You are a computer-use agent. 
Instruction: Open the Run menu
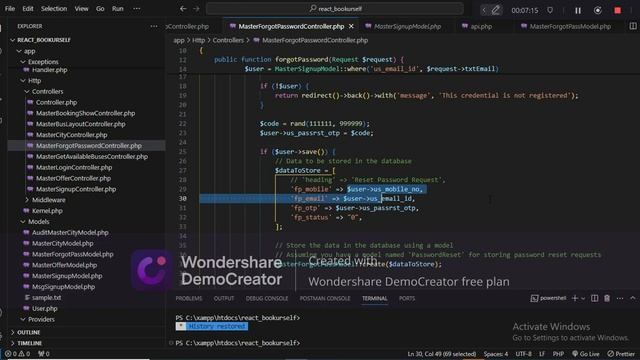point(118,9)
